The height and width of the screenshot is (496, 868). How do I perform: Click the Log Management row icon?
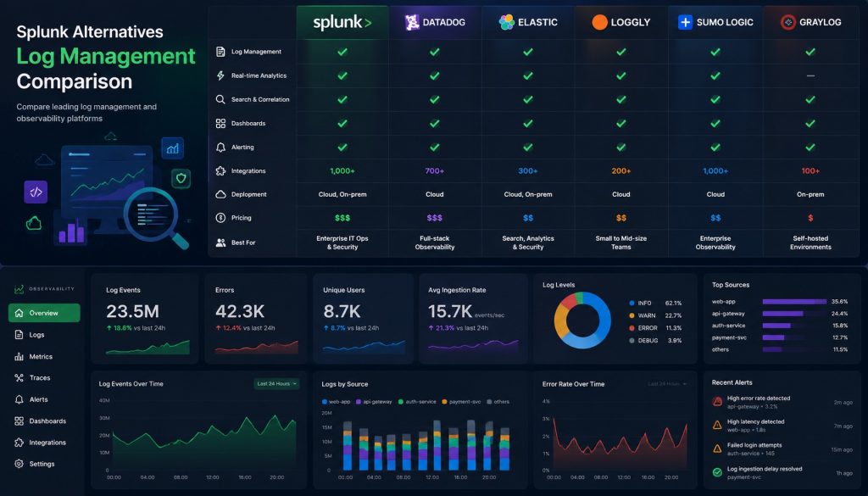tap(220, 52)
